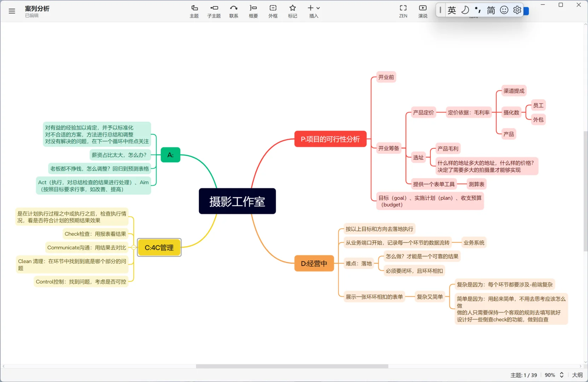Select the C:4C管理 node

pos(159,248)
